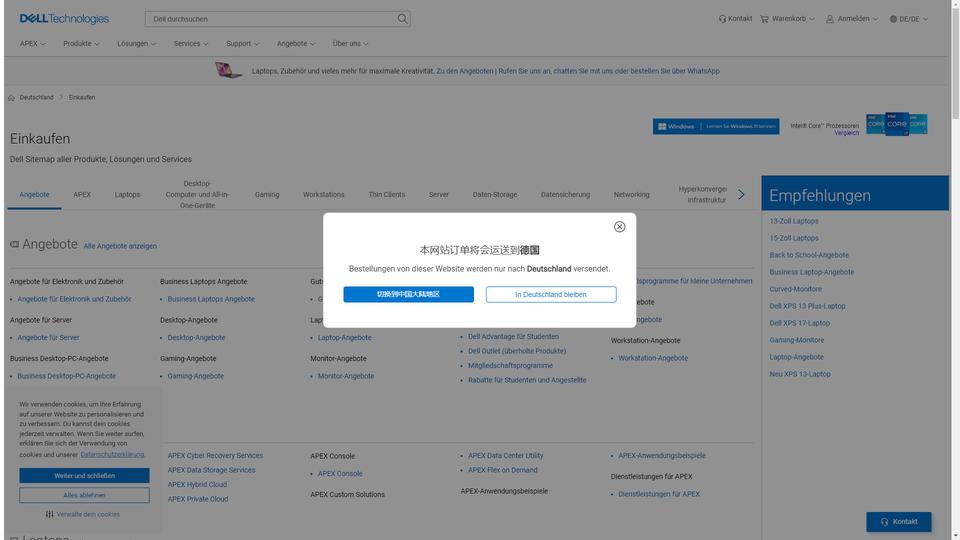Select the Datensicherung category tab
The width and height of the screenshot is (960, 540).
tap(565, 195)
